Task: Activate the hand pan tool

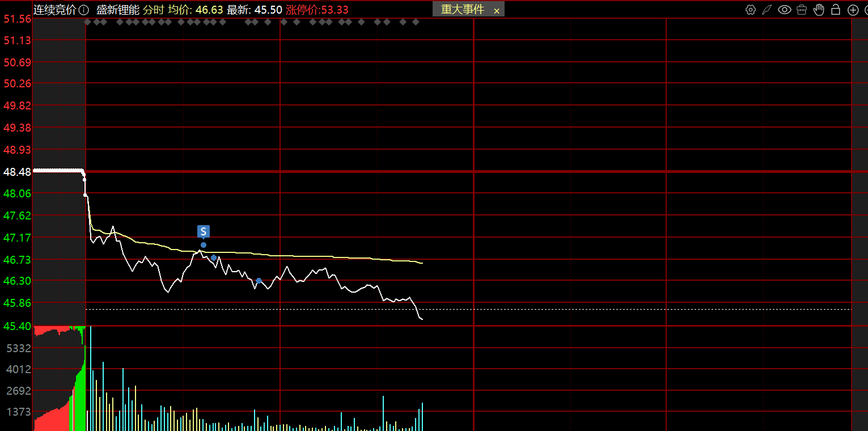Action: (819, 10)
